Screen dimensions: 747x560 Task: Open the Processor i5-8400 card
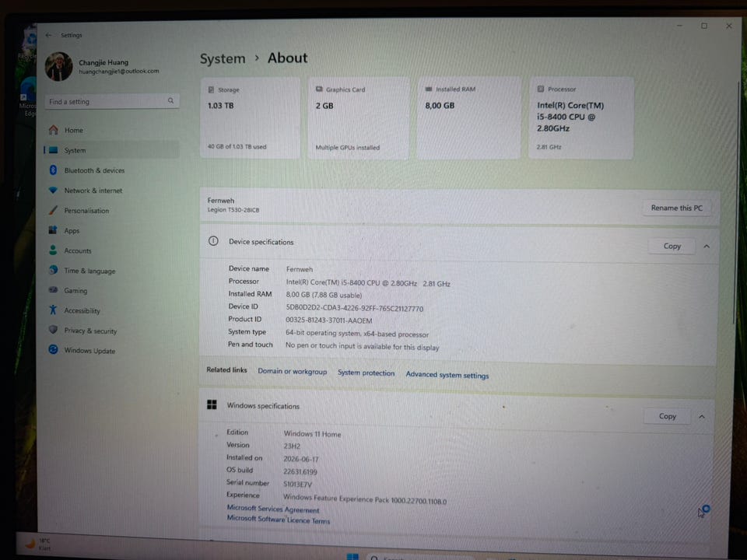580,117
